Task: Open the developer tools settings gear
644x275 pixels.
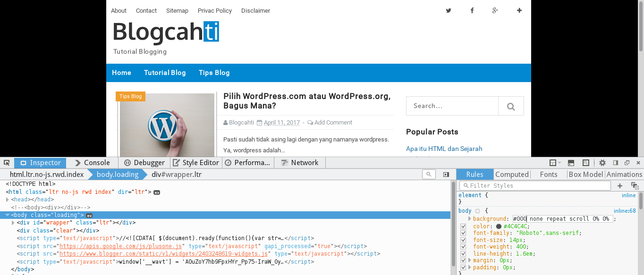Action: 602,162
